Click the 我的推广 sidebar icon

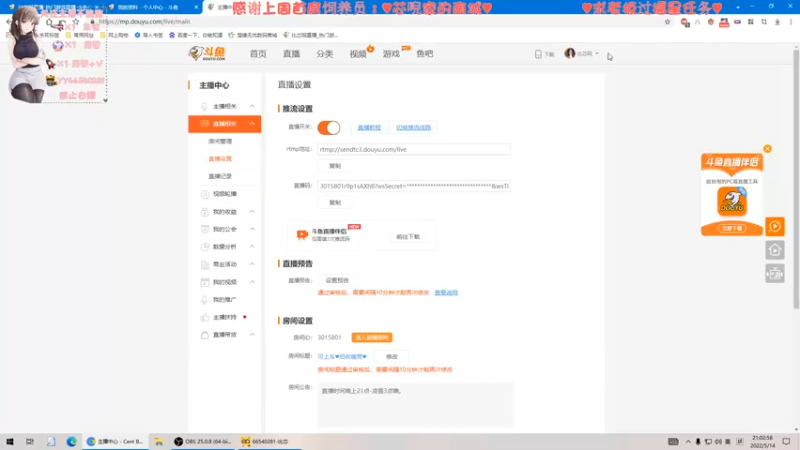(x=205, y=299)
